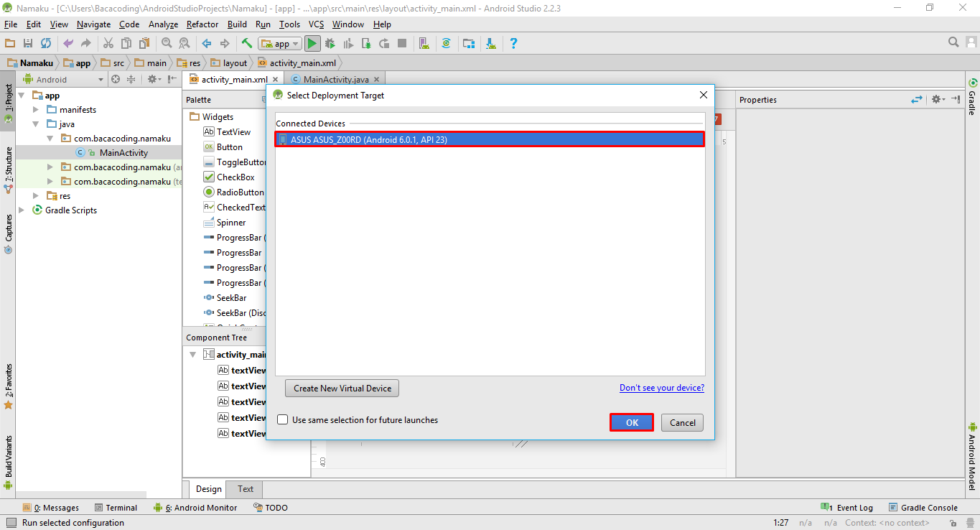Viewport: 980px width, 530px height.
Task: Click the Copy icon in toolbar
Action: coord(126,43)
